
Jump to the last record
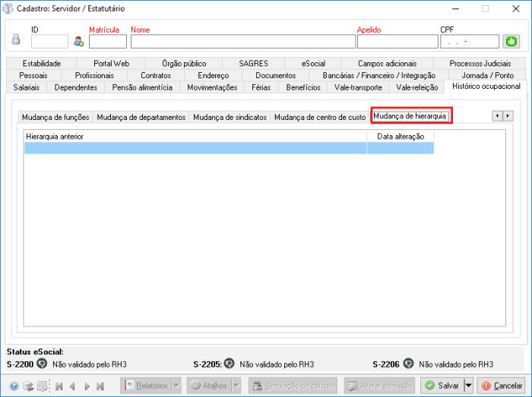(100, 386)
